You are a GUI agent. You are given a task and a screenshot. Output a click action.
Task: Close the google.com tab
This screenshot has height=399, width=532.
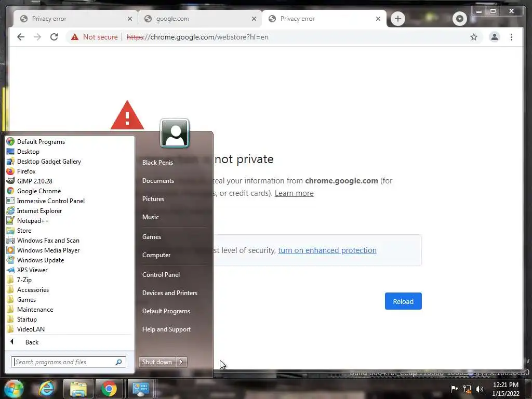[x=254, y=19]
